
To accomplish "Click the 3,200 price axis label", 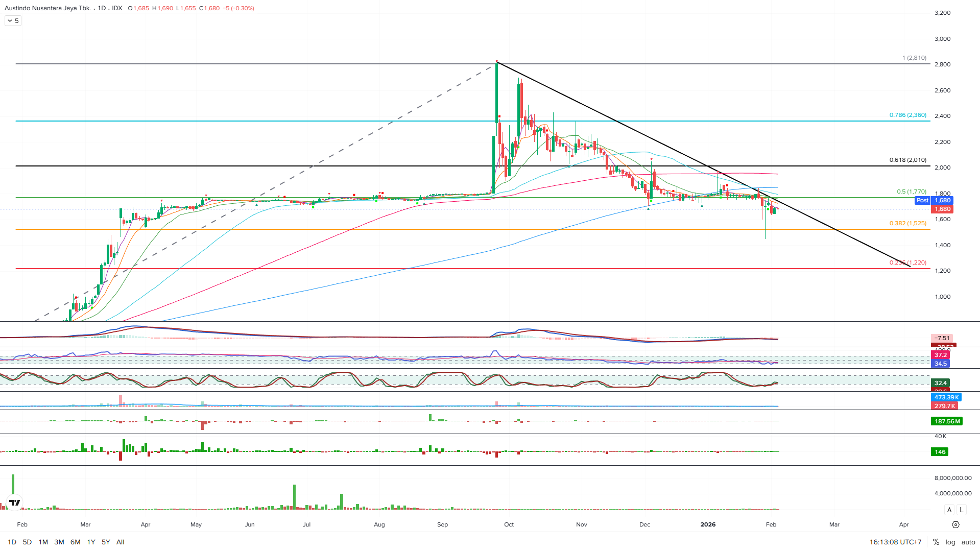I will tap(942, 13).
